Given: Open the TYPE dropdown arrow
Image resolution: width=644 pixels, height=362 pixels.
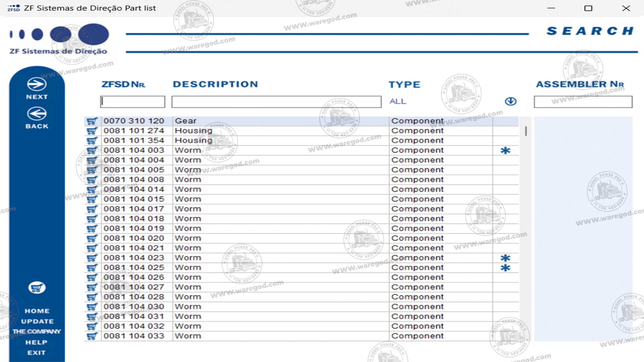Looking at the screenshot, I should pos(511,101).
